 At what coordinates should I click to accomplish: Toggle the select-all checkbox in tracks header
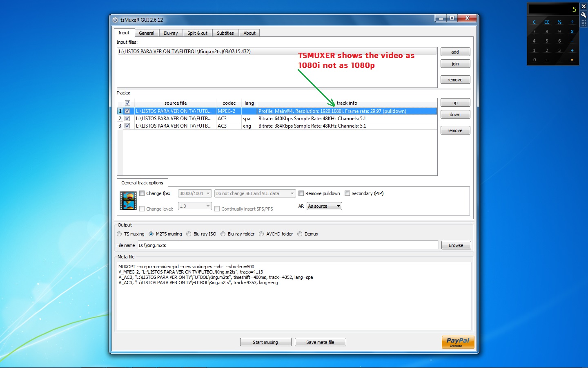pos(127,103)
